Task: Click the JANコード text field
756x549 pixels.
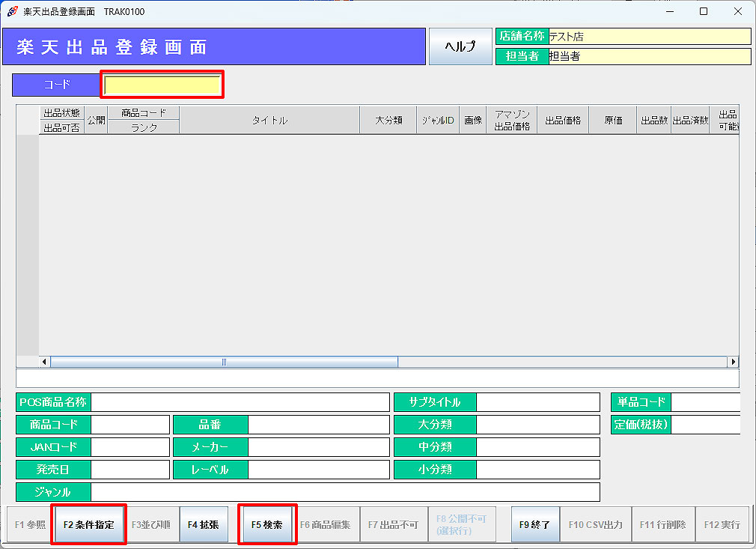Action: 130,447
